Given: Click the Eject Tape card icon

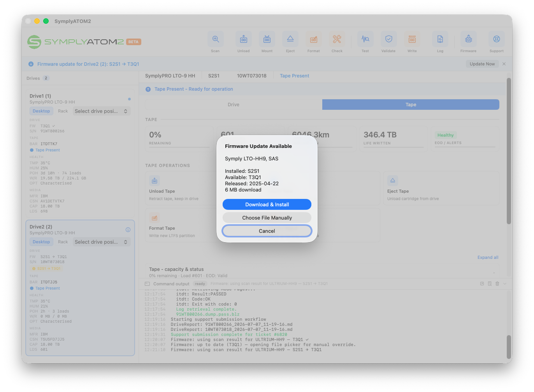Looking at the screenshot, I should [393, 181].
